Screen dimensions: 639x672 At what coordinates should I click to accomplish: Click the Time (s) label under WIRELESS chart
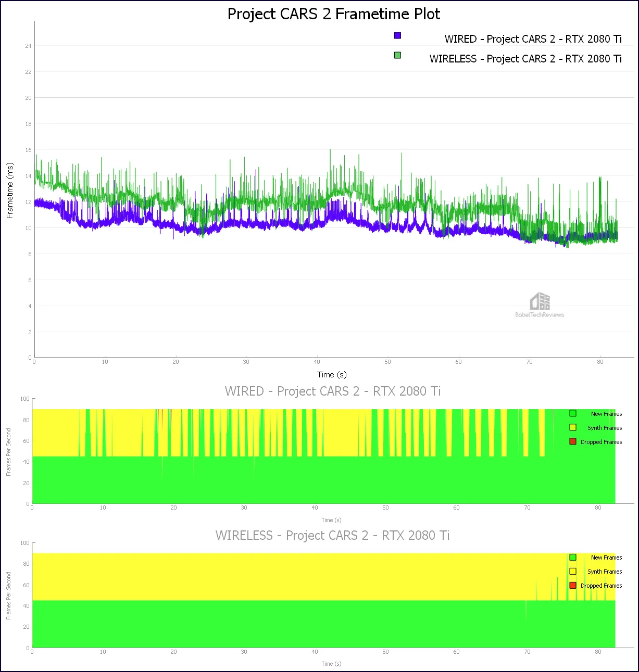pos(331,664)
